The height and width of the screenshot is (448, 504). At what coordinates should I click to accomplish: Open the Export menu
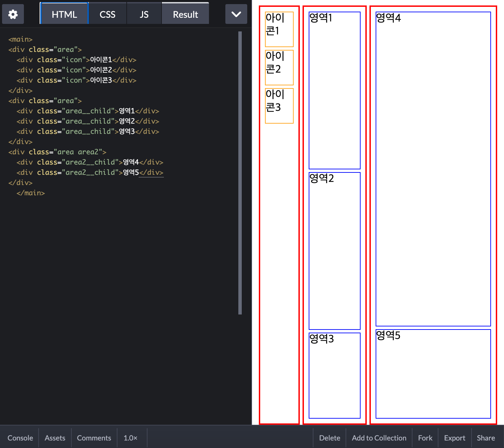454,438
